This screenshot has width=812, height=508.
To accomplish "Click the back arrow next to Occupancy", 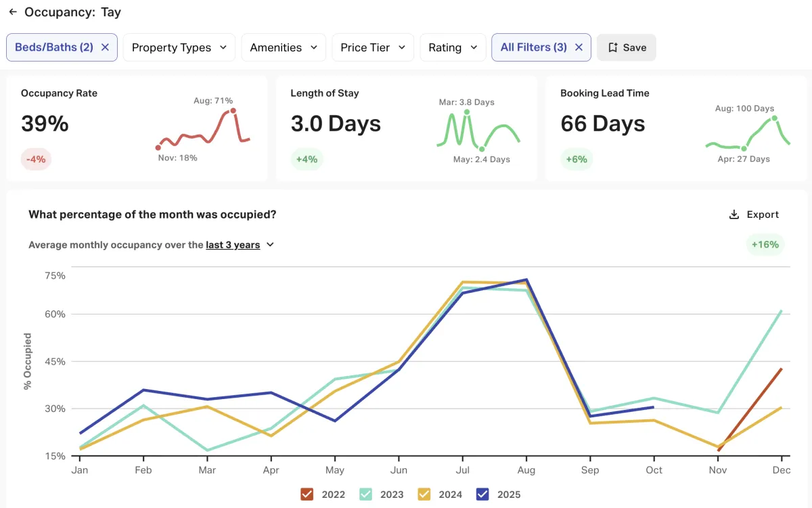I will coord(13,12).
